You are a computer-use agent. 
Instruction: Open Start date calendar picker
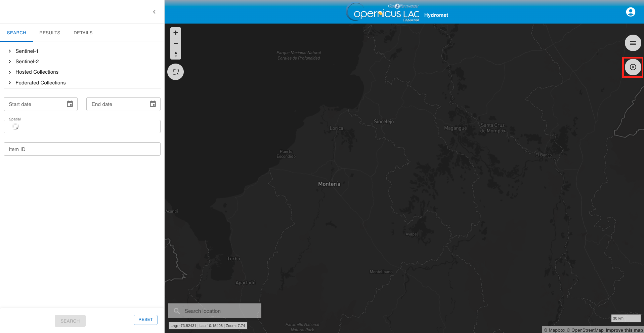pos(70,104)
